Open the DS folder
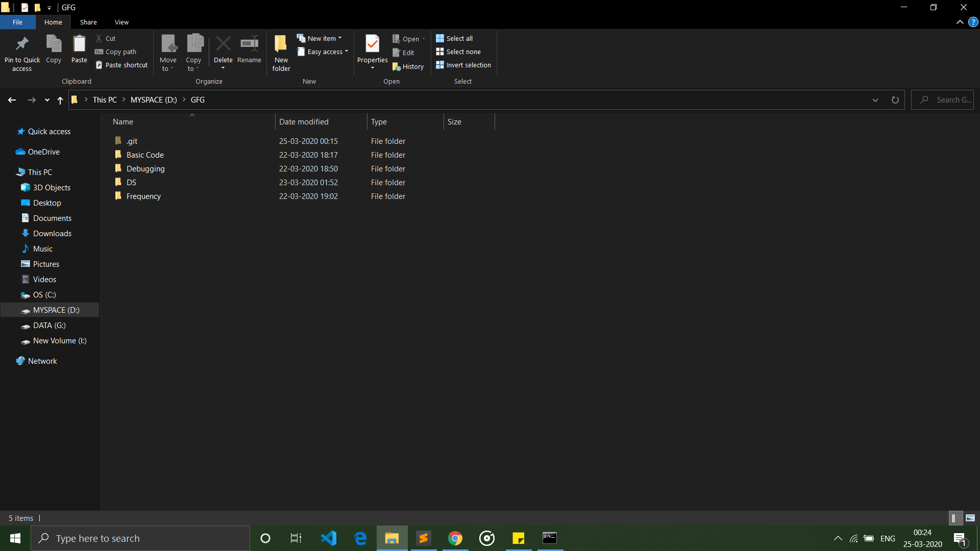Viewport: 980px width, 551px height. 131,182
